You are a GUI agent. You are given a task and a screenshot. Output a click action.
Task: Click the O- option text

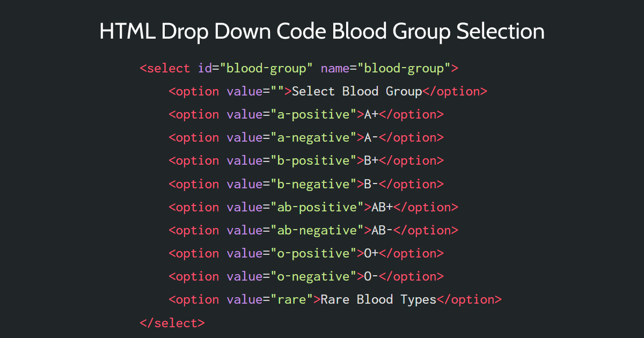coord(371,276)
